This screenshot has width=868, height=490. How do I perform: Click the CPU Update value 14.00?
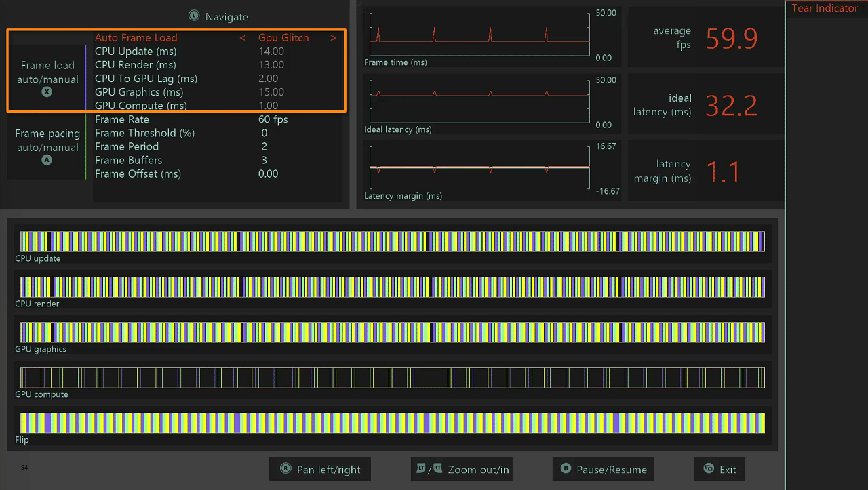tap(271, 52)
